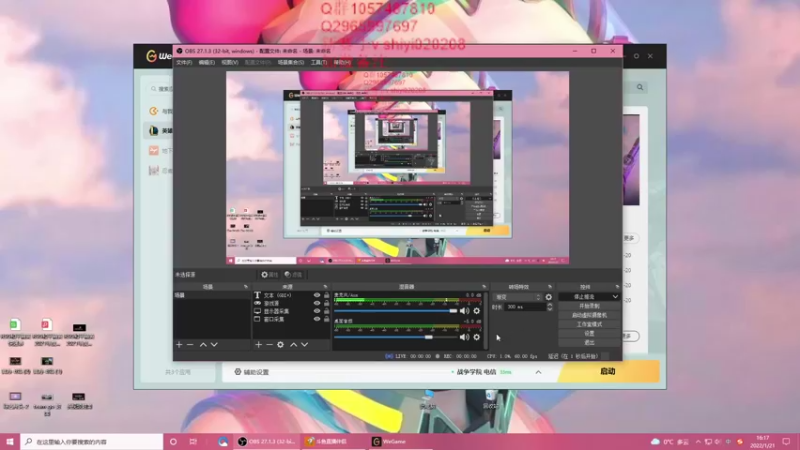The height and width of the screenshot is (450, 800).
Task: Open Windows Start menu
Action: click(10, 442)
